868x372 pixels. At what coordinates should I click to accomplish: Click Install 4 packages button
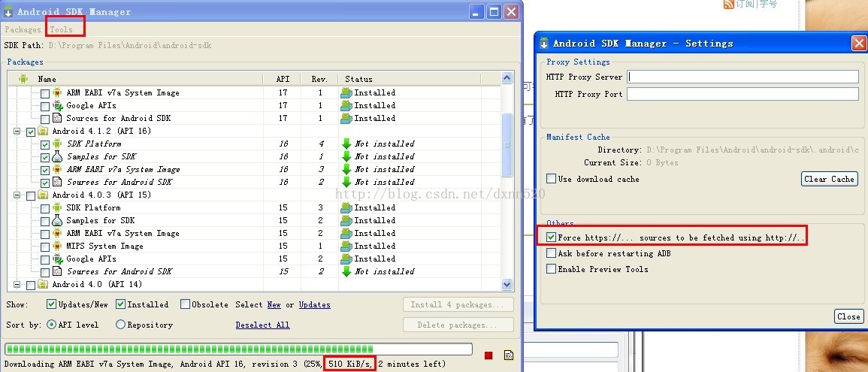tap(458, 304)
